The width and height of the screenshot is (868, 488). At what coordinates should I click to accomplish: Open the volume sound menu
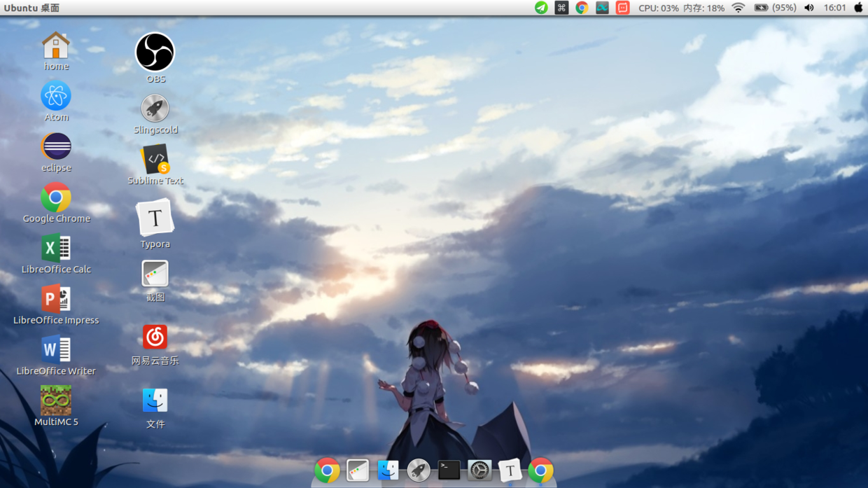pyautogui.click(x=809, y=8)
